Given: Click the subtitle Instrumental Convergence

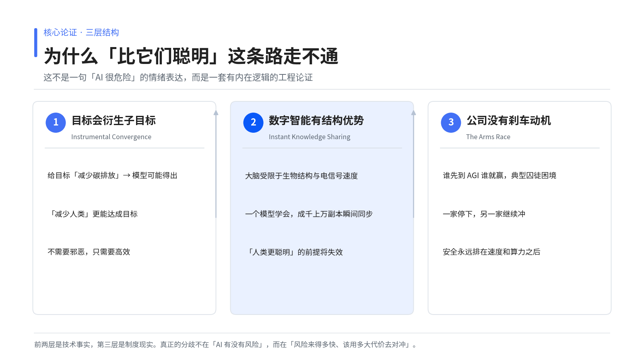Looking at the screenshot, I should click(x=111, y=137).
